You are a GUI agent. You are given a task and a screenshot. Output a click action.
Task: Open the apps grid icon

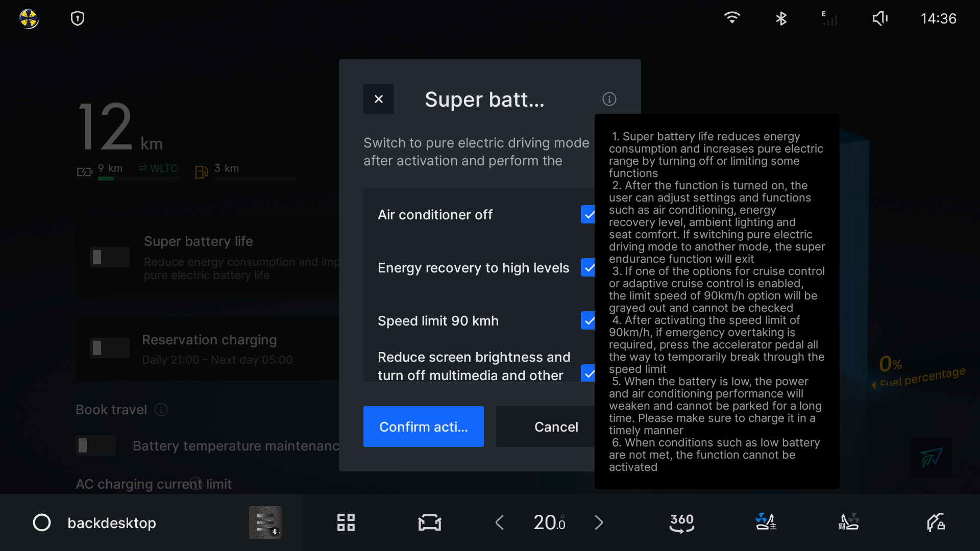tap(346, 522)
